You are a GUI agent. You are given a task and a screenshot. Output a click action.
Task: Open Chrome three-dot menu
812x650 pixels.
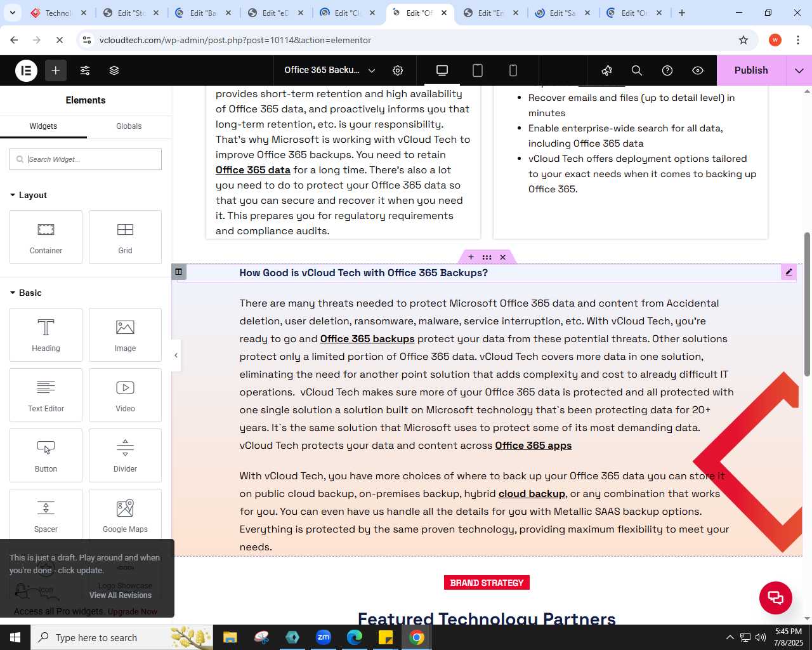click(798, 40)
